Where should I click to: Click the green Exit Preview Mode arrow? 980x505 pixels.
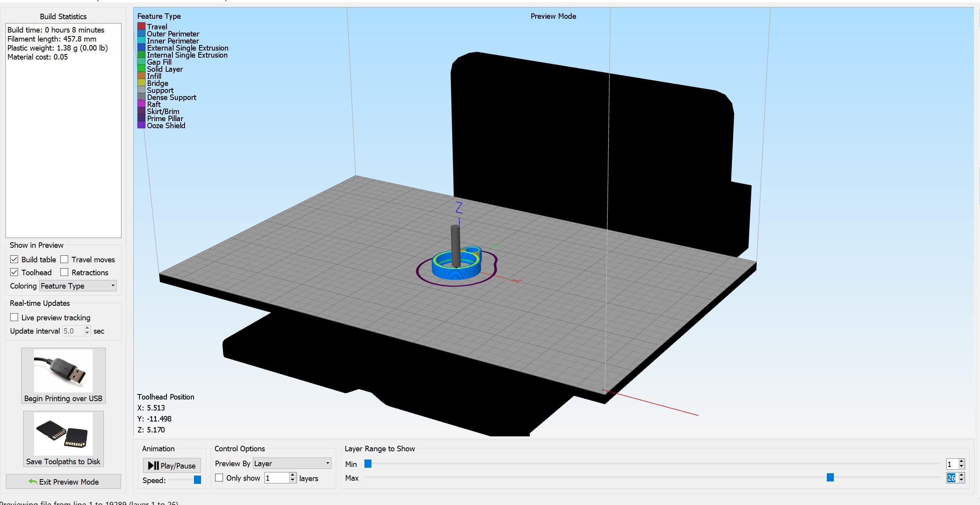(33, 481)
